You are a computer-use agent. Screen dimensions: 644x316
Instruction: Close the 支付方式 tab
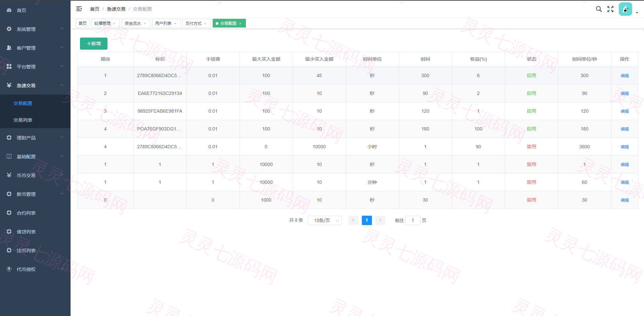click(x=205, y=23)
